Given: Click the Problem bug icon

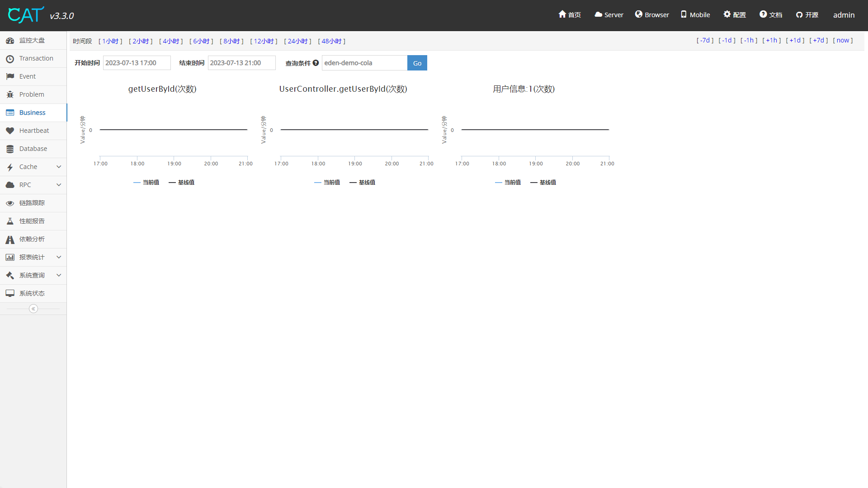Looking at the screenshot, I should (10, 94).
